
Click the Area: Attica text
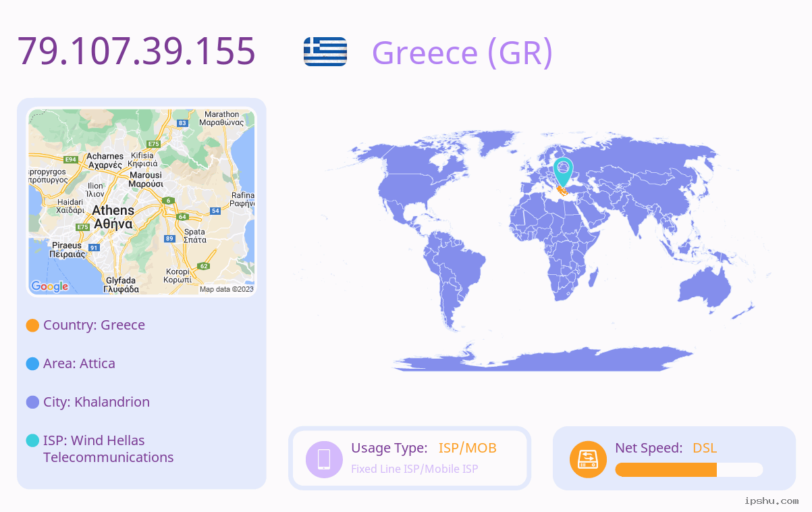click(x=79, y=363)
